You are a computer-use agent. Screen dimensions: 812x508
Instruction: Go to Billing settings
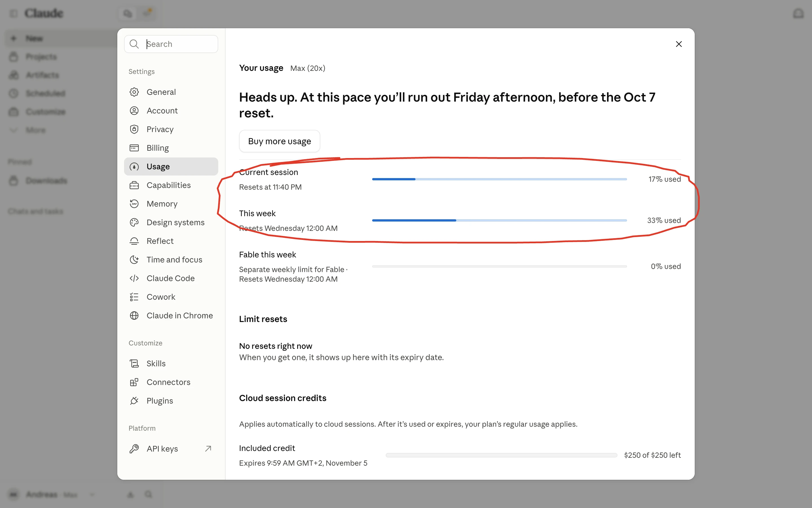(x=171, y=148)
